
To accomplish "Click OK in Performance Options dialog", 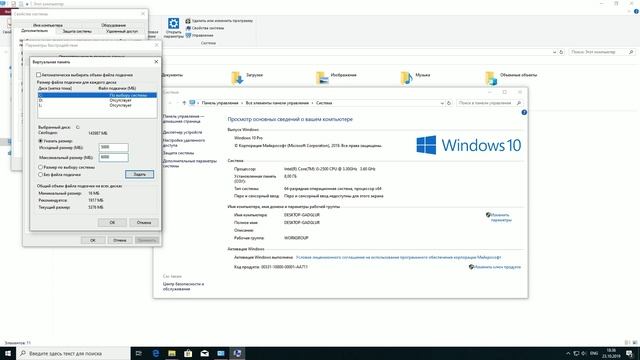I will [93, 240].
